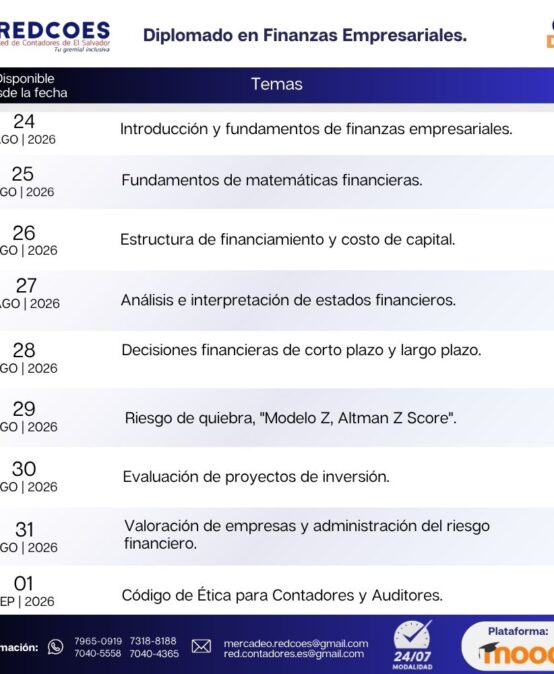Click the email envelope icon

pos(201,646)
